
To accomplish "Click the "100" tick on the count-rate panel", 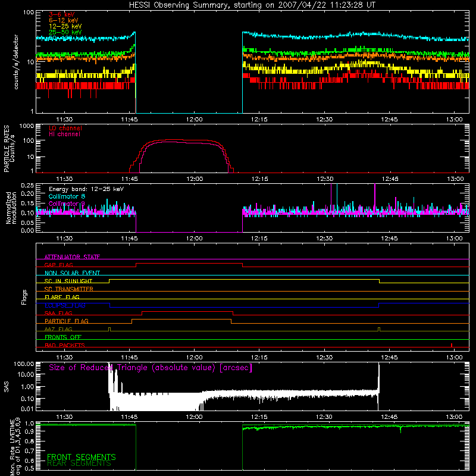I will tap(28, 12).
